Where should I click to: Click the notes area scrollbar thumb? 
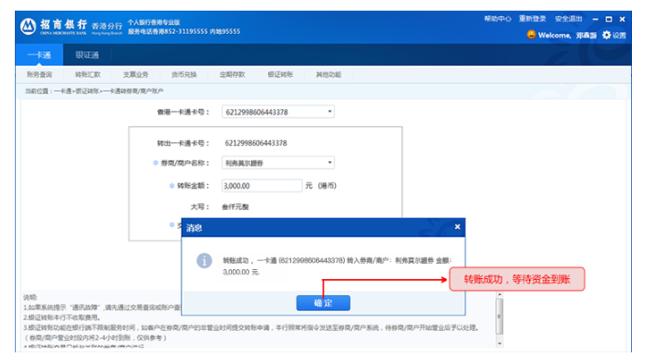pos(499,316)
